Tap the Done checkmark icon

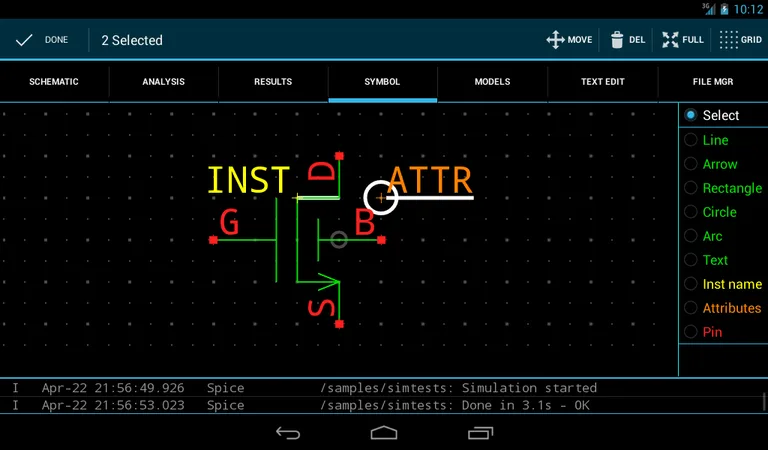pos(24,40)
